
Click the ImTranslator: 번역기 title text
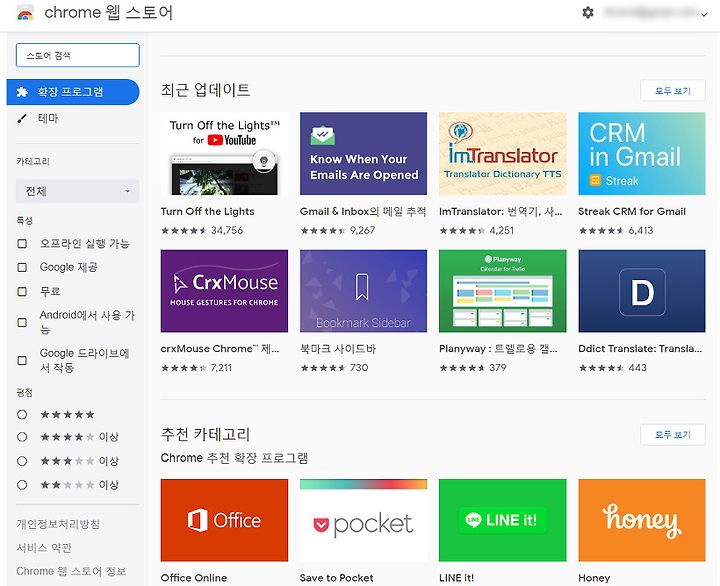(501, 211)
